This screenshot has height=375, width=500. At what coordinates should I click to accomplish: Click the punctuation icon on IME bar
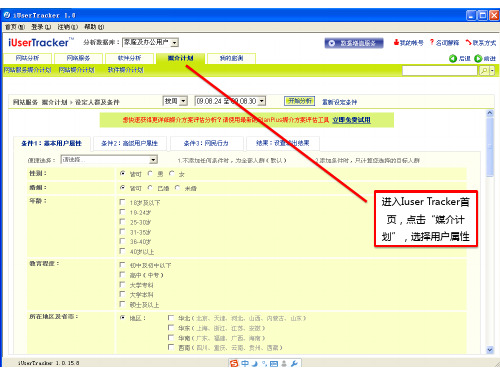coord(264,363)
